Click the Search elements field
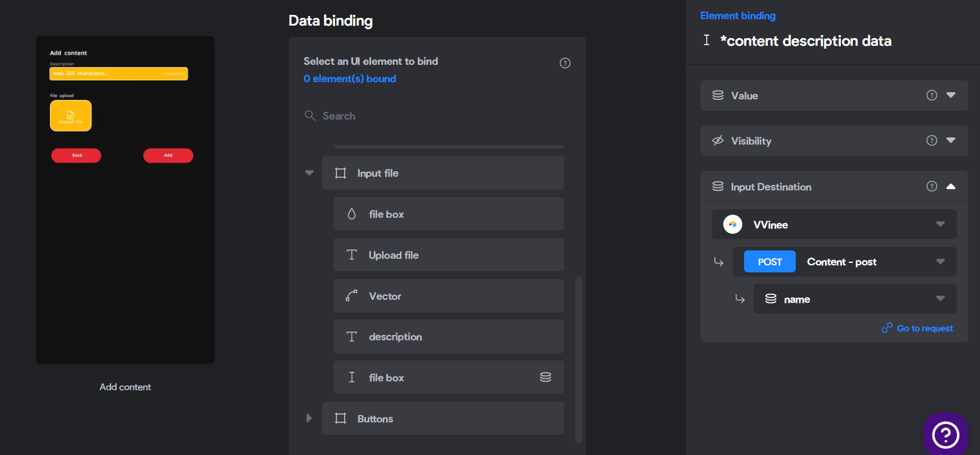The image size is (980, 455). point(437,116)
